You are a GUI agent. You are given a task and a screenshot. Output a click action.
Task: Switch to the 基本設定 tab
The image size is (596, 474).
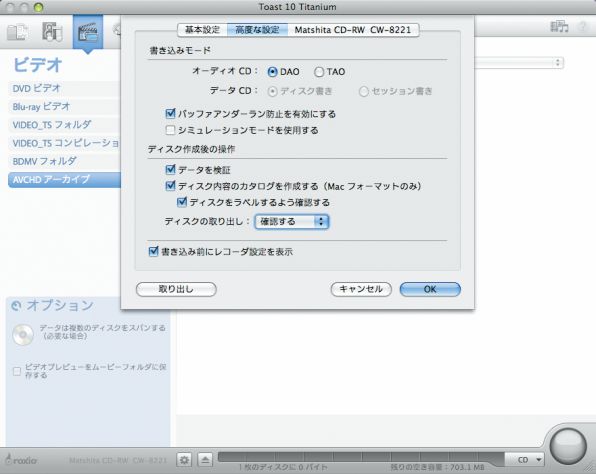202,30
